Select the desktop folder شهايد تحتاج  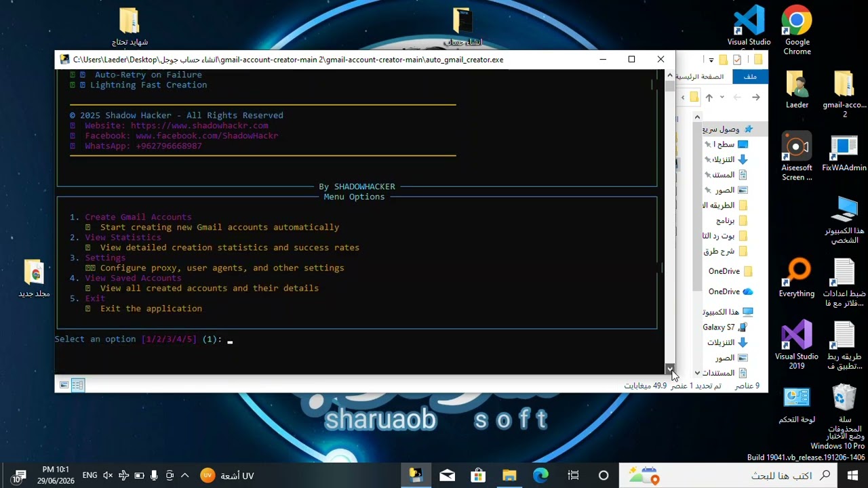130,27
